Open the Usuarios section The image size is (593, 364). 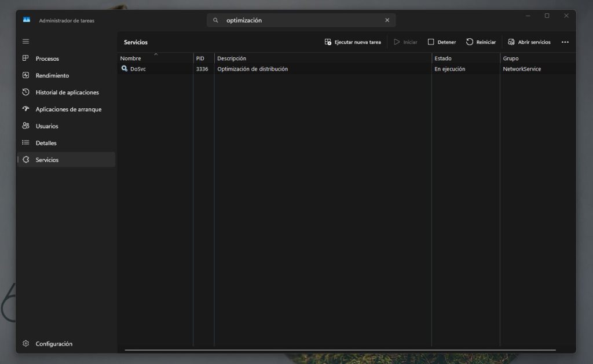click(x=46, y=126)
